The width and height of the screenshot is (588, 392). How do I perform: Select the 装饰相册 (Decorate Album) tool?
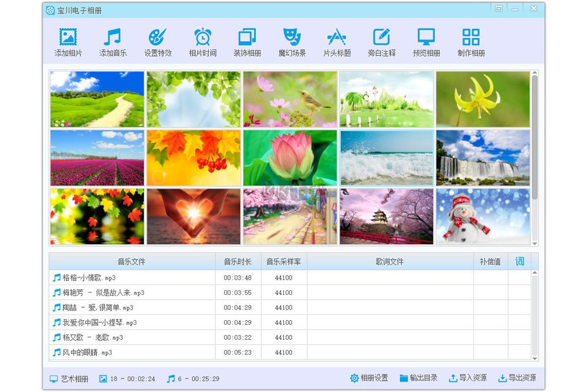[247, 41]
